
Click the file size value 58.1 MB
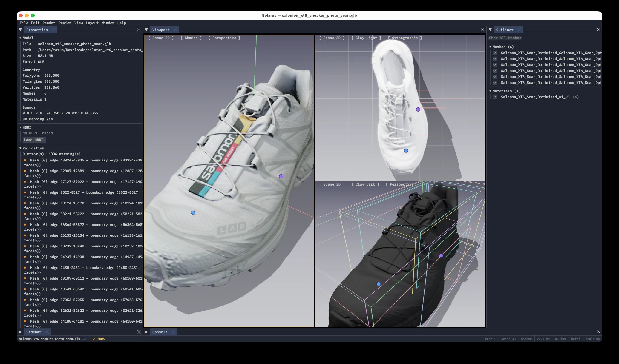pyautogui.click(x=45, y=56)
